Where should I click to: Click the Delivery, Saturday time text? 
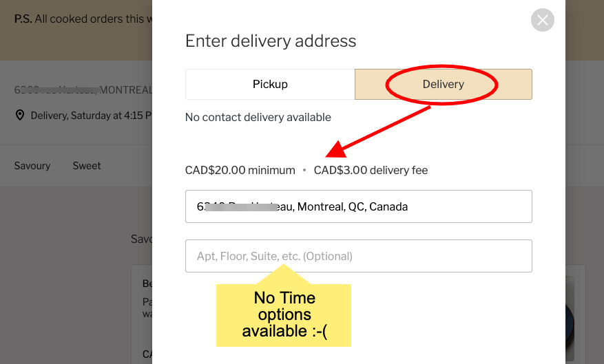pyautogui.click(x=91, y=116)
